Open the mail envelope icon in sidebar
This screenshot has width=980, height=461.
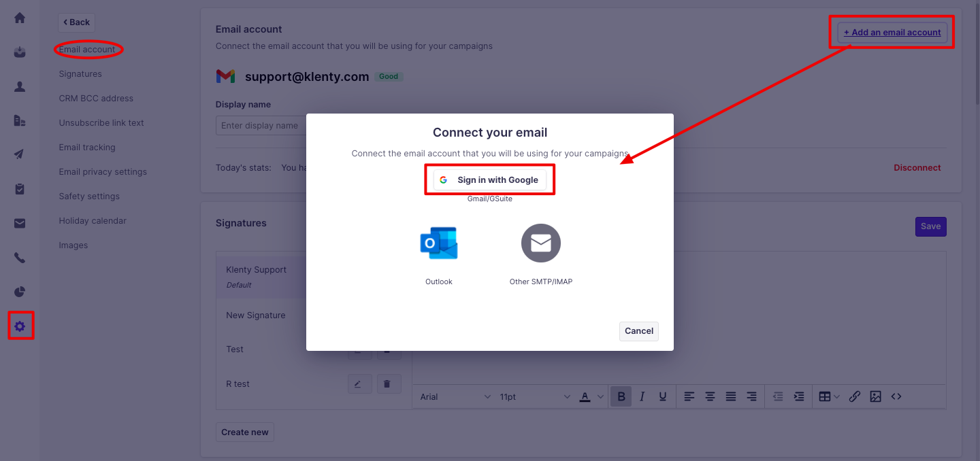pos(20,223)
